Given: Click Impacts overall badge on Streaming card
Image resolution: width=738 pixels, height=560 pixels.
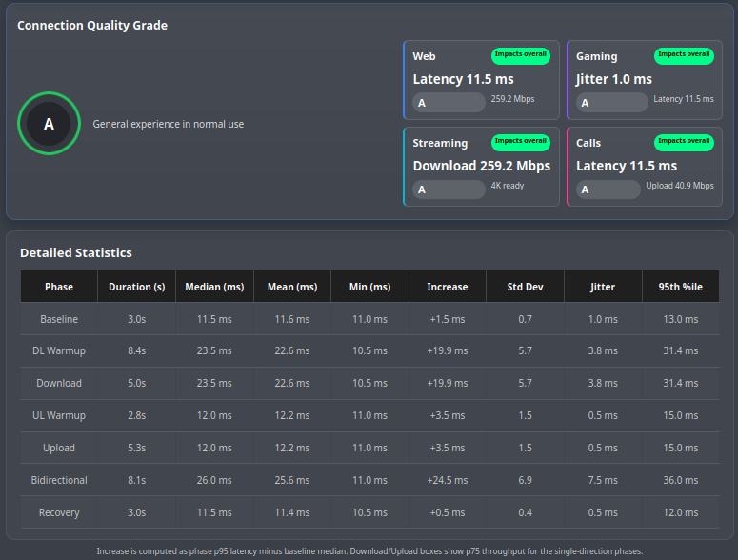Looking at the screenshot, I should point(521,142).
